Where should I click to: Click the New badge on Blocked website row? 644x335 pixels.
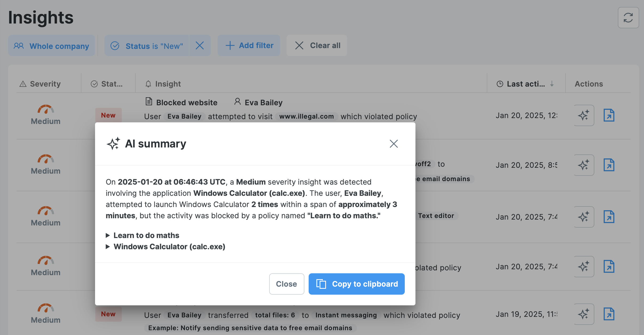[108, 115]
